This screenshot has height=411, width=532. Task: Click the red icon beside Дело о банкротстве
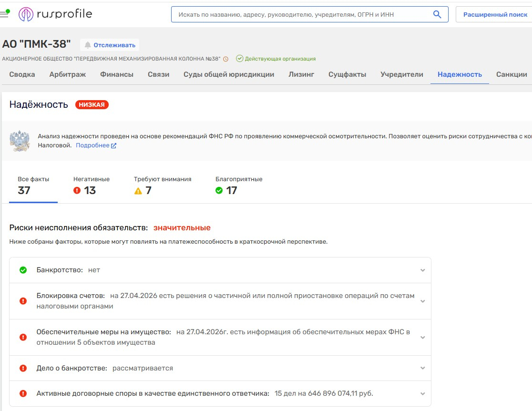coord(23,368)
